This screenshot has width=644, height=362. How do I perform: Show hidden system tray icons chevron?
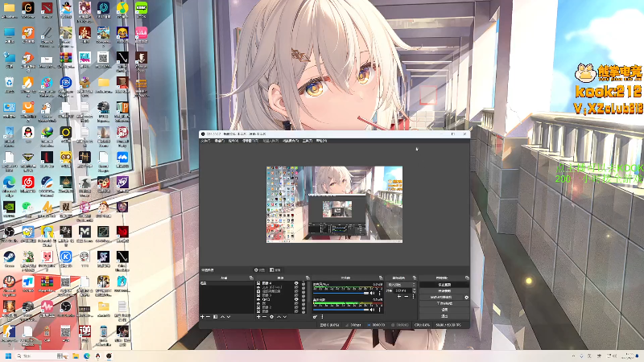tap(574, 356)
